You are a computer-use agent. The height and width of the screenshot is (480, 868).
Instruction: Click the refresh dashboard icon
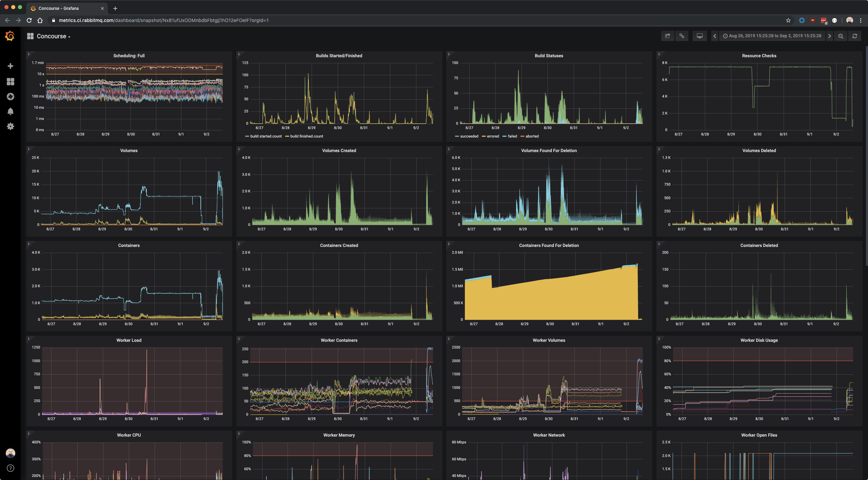[855, 36]
